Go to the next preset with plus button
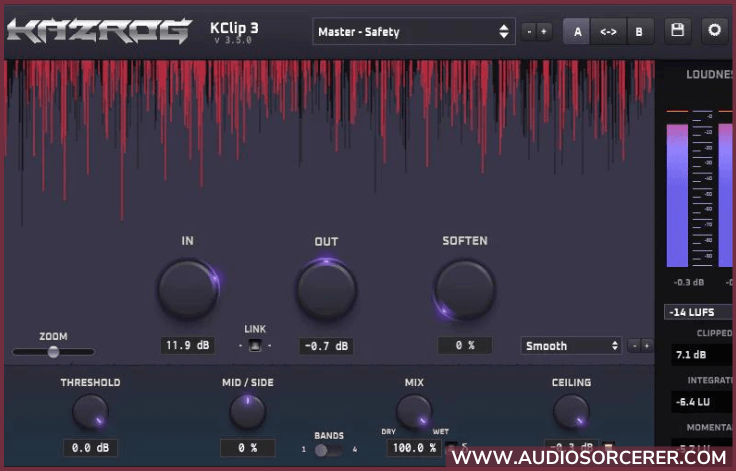The width and height of the screenshot is (736, 471). click(x=544, y=31)
